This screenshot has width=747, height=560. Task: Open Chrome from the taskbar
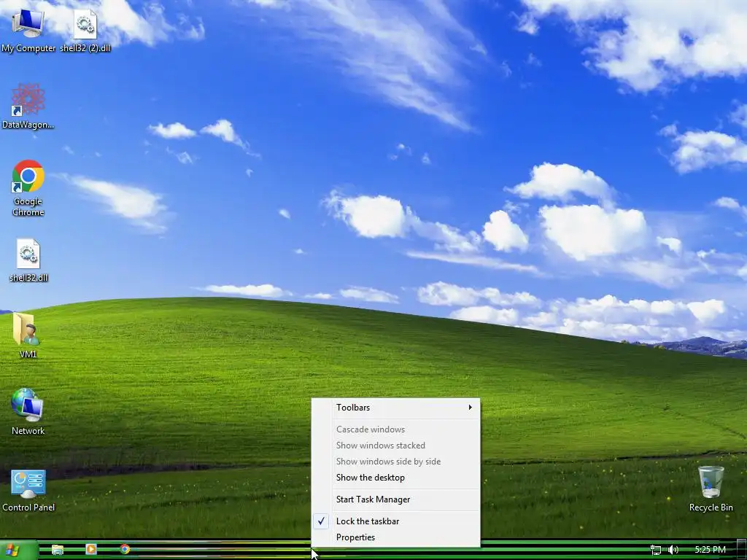point(125,550)
